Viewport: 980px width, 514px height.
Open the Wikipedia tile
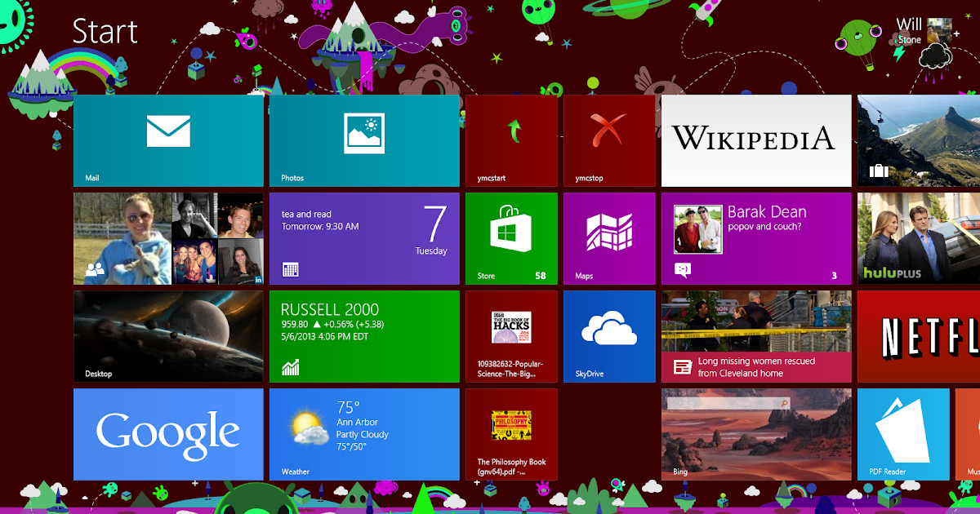(x=756, y=140)
